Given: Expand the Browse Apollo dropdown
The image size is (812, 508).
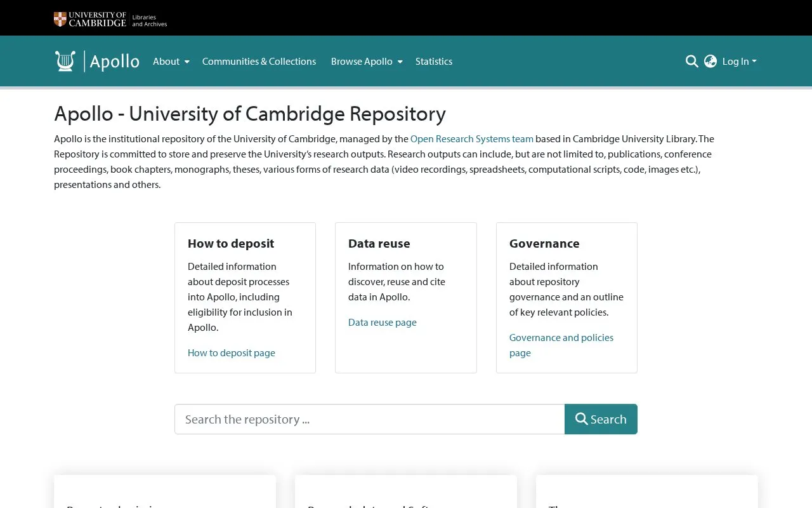Looking at the screenshot, I should [367, 62].
